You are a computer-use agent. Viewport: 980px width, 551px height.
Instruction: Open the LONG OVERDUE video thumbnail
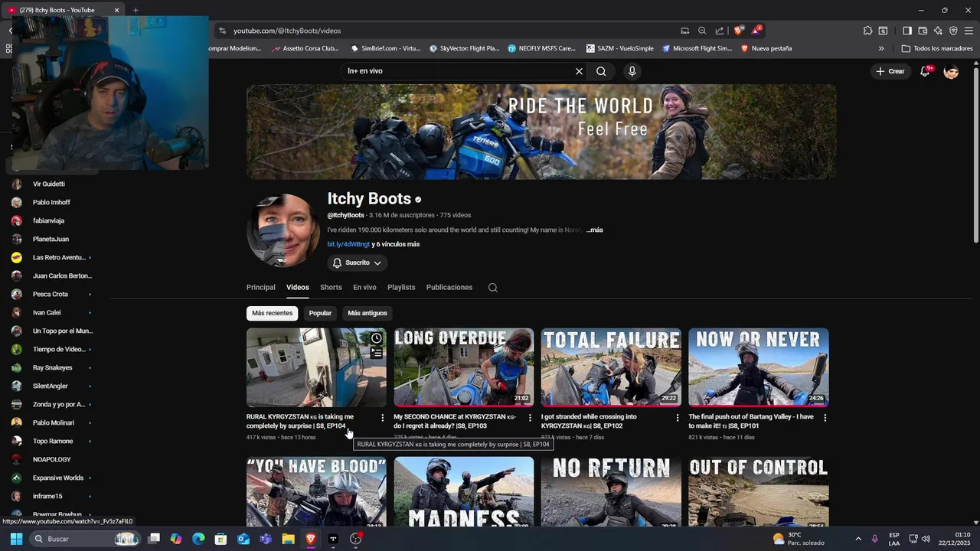464,367
